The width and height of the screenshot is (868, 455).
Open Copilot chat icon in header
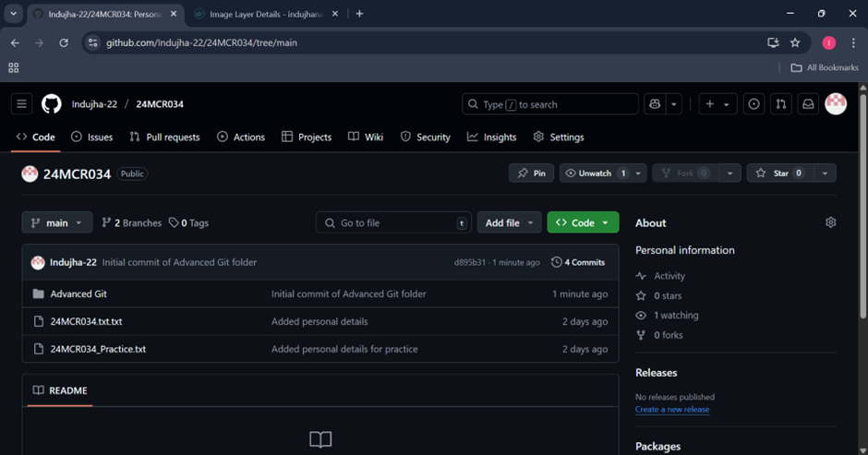[655, 104]
